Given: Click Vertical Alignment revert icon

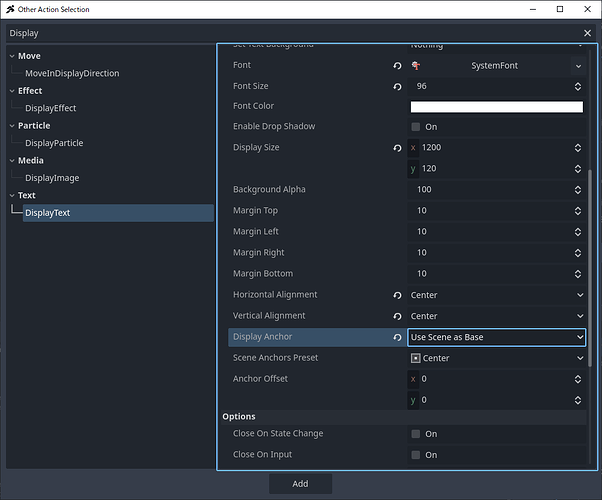Looking at the screenshot, I should pyautogui.click(x=398, y=316).
